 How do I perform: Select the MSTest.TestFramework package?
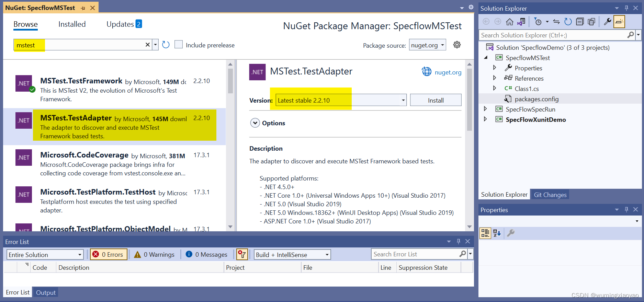tap(115, 90)
